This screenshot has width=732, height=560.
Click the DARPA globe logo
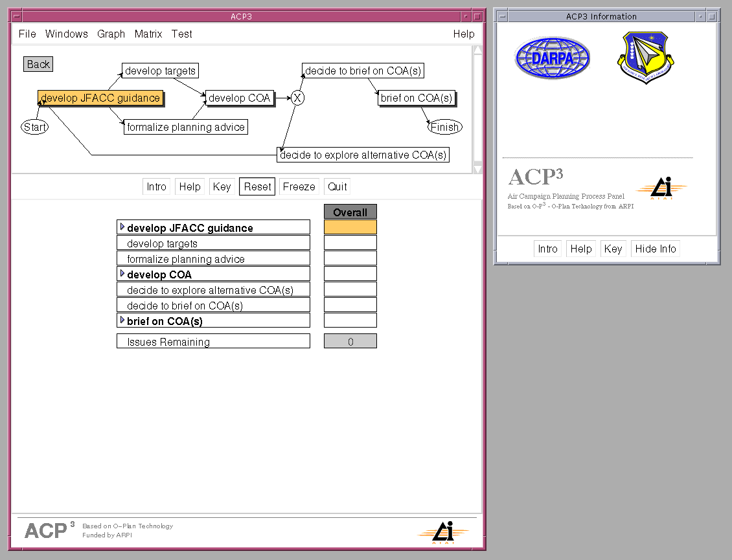pos(553,58)
